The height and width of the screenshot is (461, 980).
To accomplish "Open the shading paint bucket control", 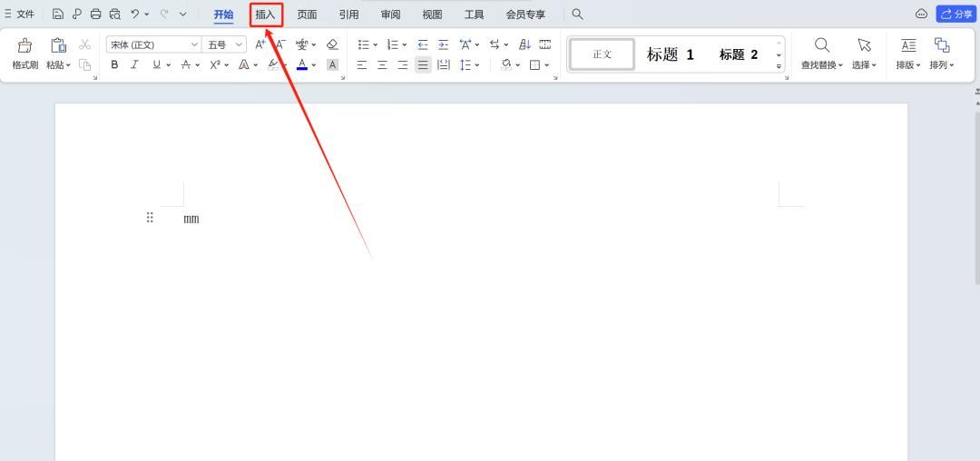I will [x=507, y=64].
